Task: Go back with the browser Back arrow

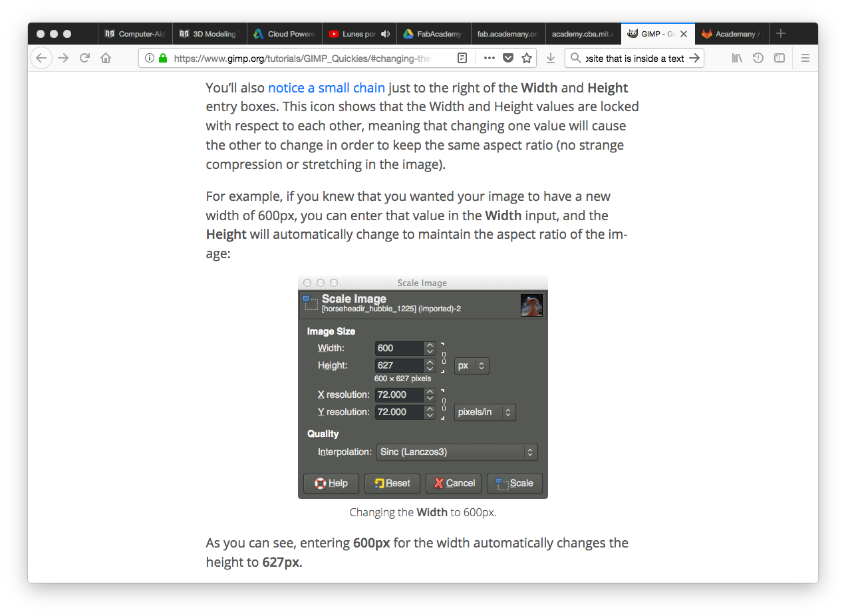Action: (x=41, y=58)
